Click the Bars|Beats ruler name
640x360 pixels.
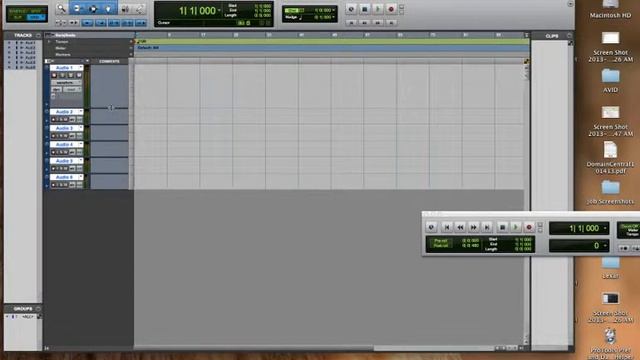pos(65,35)
